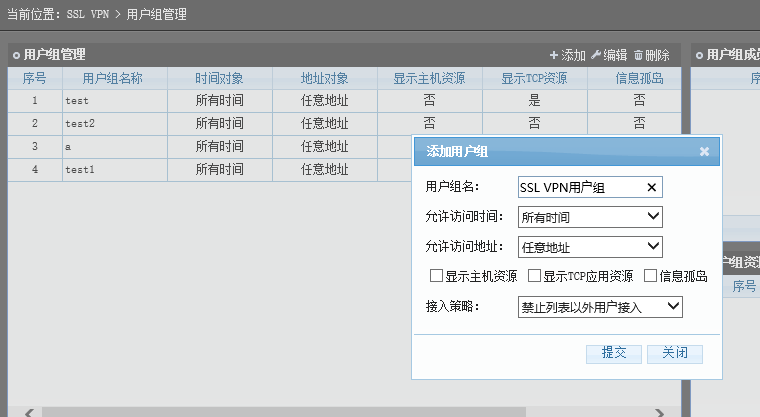The image size is (760, 417).
Task: Click the 删除 (delete) trash icon
Action: pyautogui.click(x=638, y=55)
